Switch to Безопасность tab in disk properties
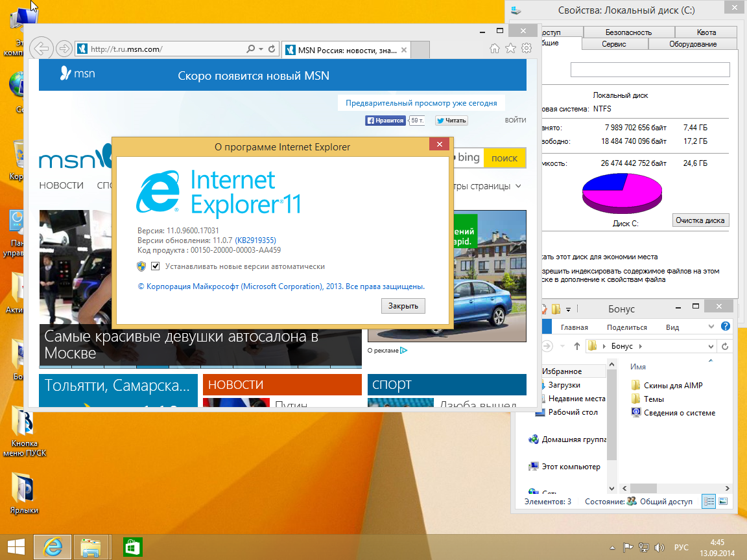Image resolution: width=747 pixels, height=560 pixels. pos(628,32)
